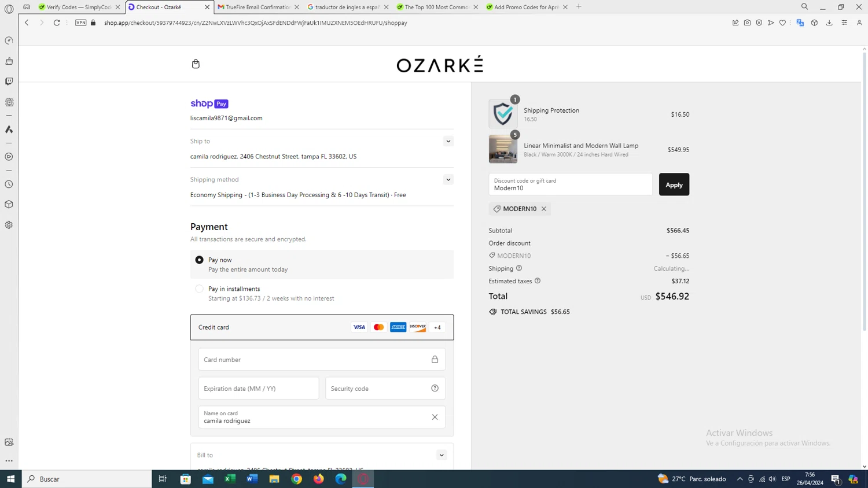This screenshot has height=488, width=868.
Task: Select the Credit card payment method
Action: pyautogui.click(x=322, y=327)
